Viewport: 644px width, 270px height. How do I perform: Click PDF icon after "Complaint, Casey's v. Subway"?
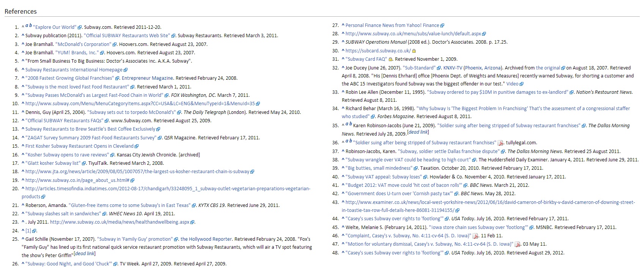pos(475,236)
